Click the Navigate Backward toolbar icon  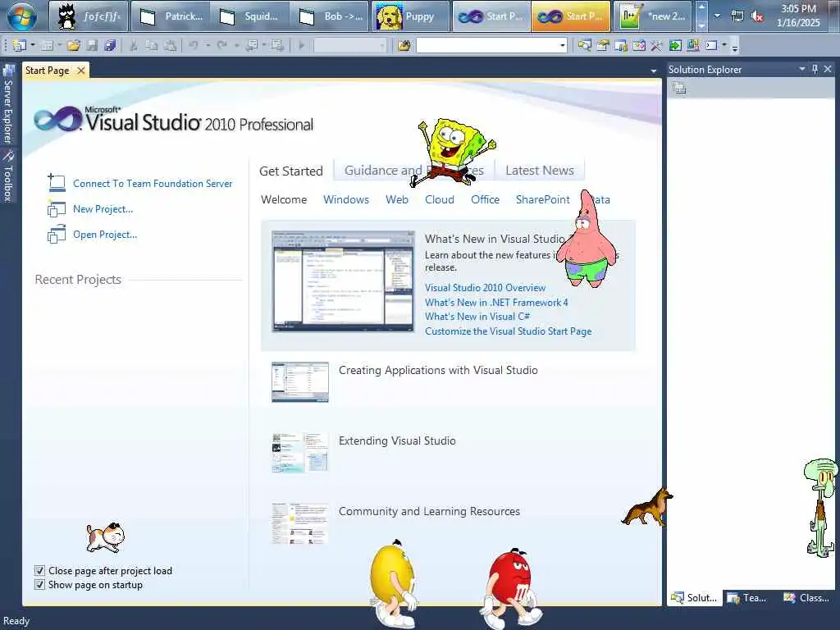[252, 46]
